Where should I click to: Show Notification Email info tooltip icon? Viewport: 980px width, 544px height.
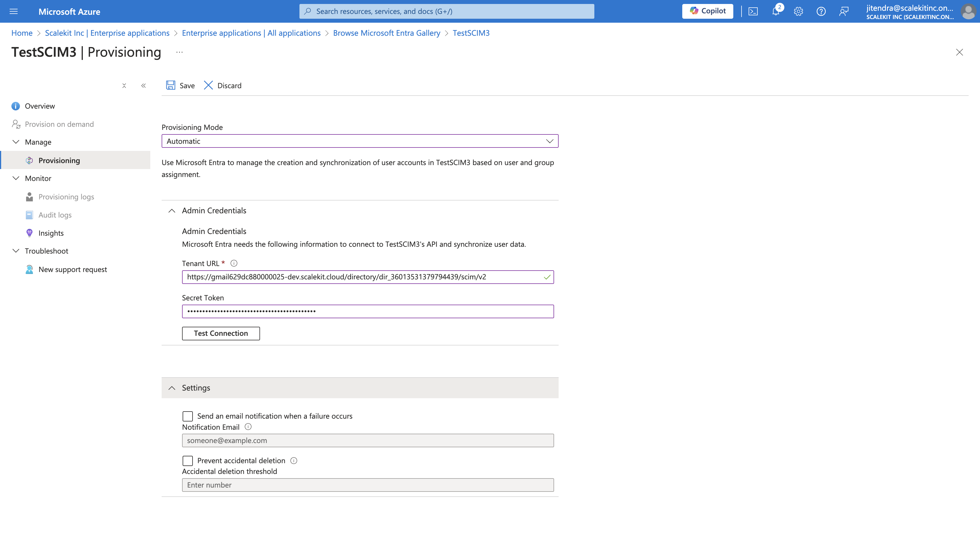click(x=248, y=427)
